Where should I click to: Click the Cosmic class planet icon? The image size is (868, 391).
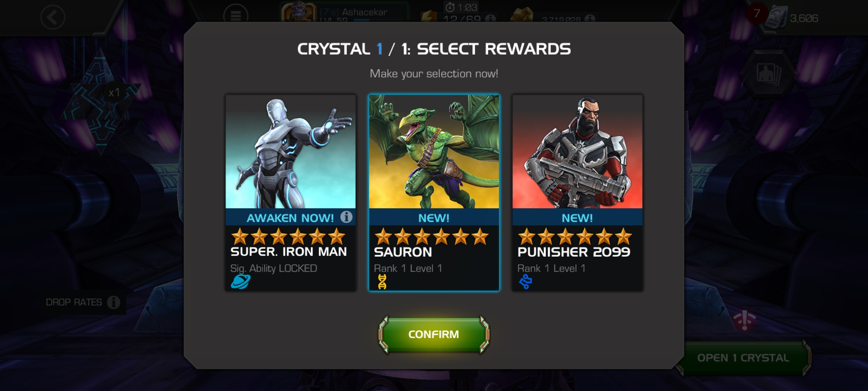[x=240, y=282]
